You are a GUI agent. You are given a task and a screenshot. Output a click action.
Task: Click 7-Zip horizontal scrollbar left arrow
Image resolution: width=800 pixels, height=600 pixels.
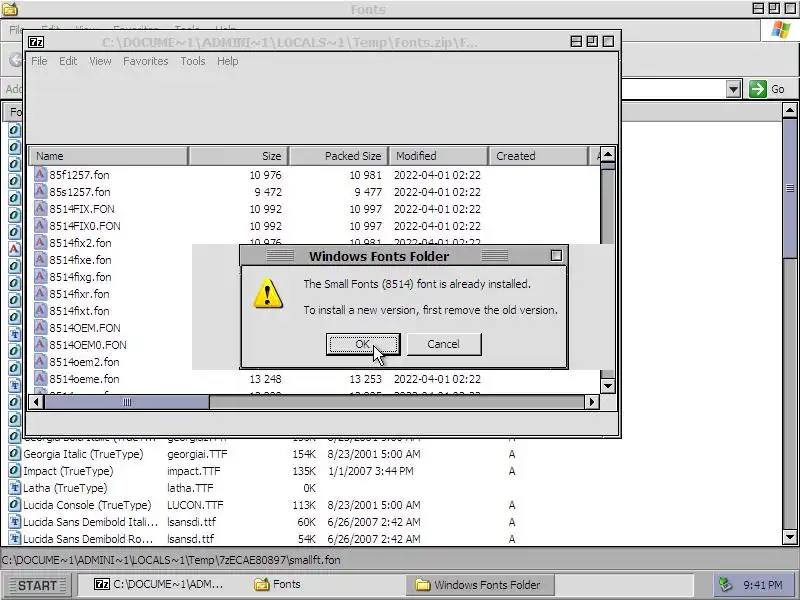pos(36,402)
